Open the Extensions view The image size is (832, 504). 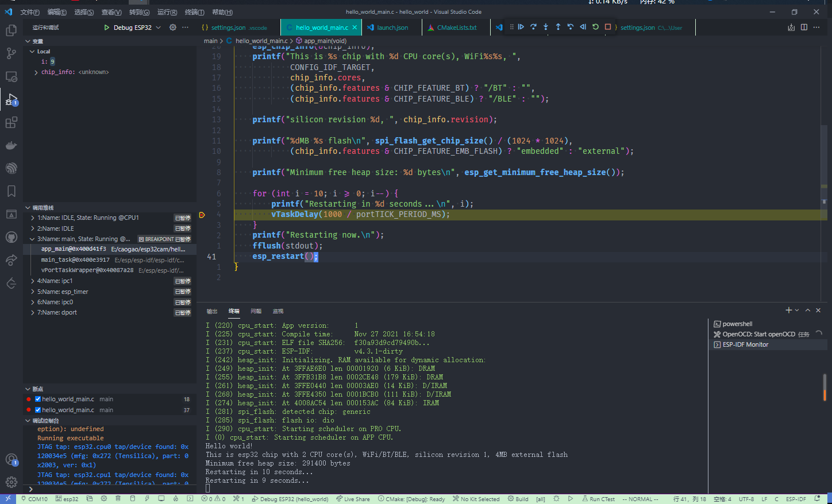click(x=11, y=122)
